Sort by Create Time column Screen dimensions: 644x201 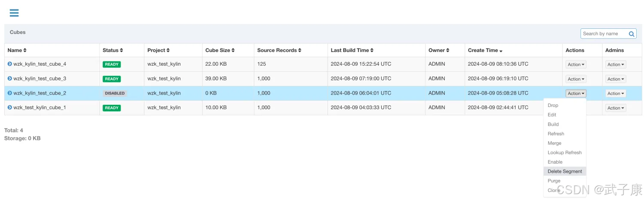click(485, 50)
